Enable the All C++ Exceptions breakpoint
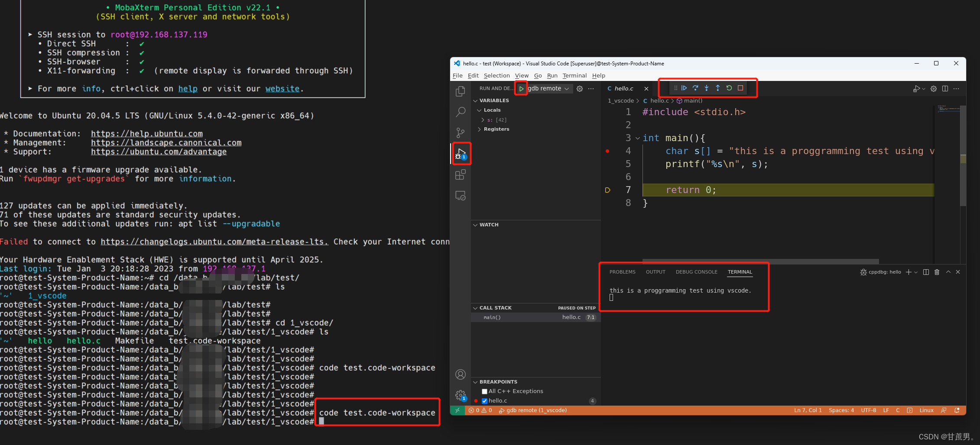This screenshot has height=445, width=980. click(x=485, y=391)
